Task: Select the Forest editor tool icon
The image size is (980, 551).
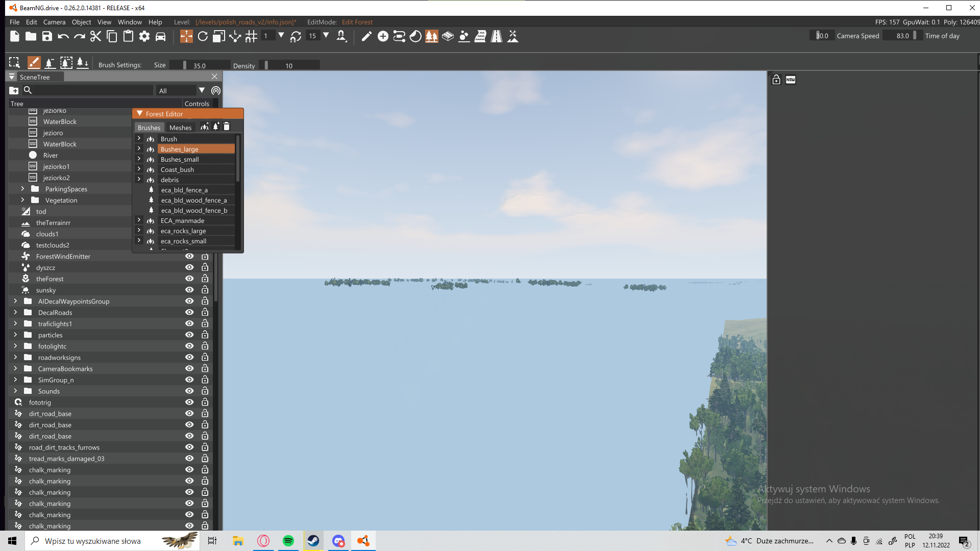Action: 432,36
